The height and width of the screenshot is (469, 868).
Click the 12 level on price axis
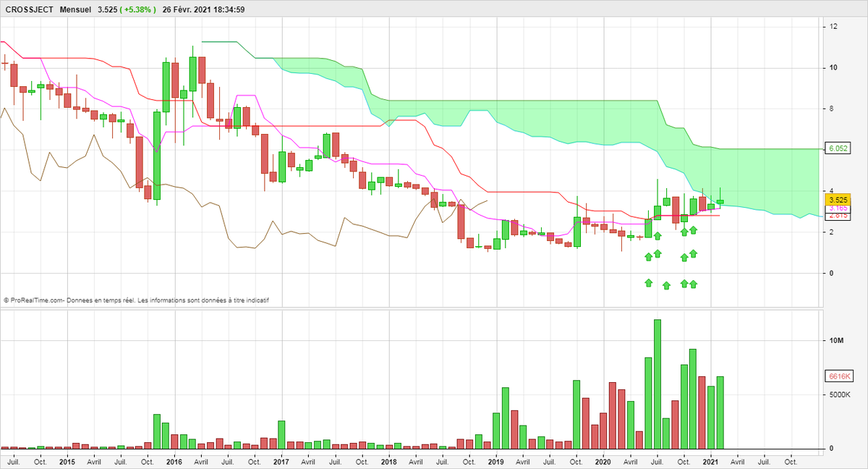click(x=834, y=27)
